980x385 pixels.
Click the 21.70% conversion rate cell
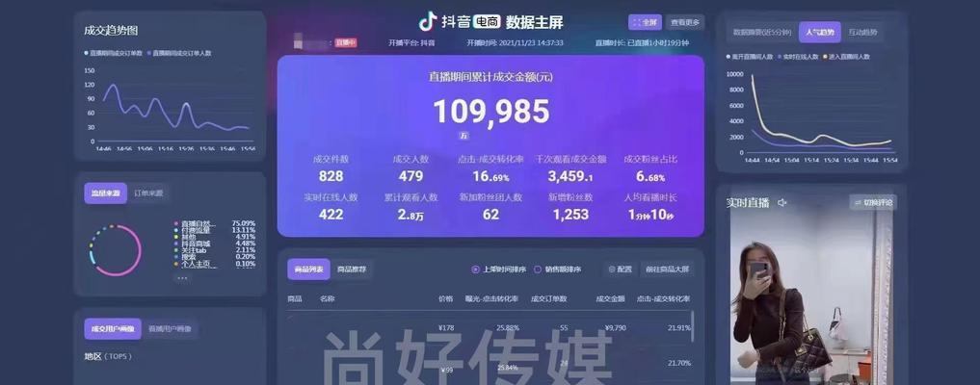pyautogui.click(x=678, y=363)
